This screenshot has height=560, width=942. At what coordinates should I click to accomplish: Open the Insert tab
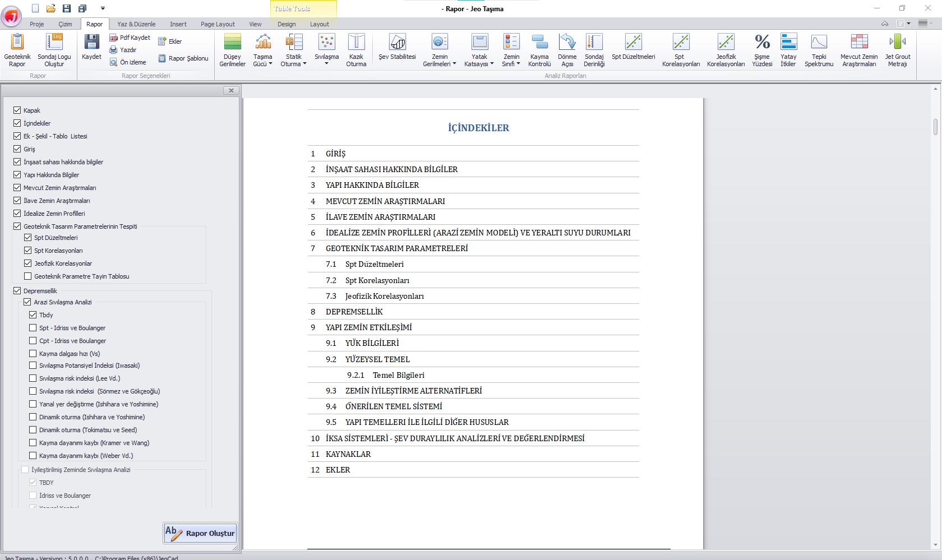pyautogui.click(x=178, y=24)
